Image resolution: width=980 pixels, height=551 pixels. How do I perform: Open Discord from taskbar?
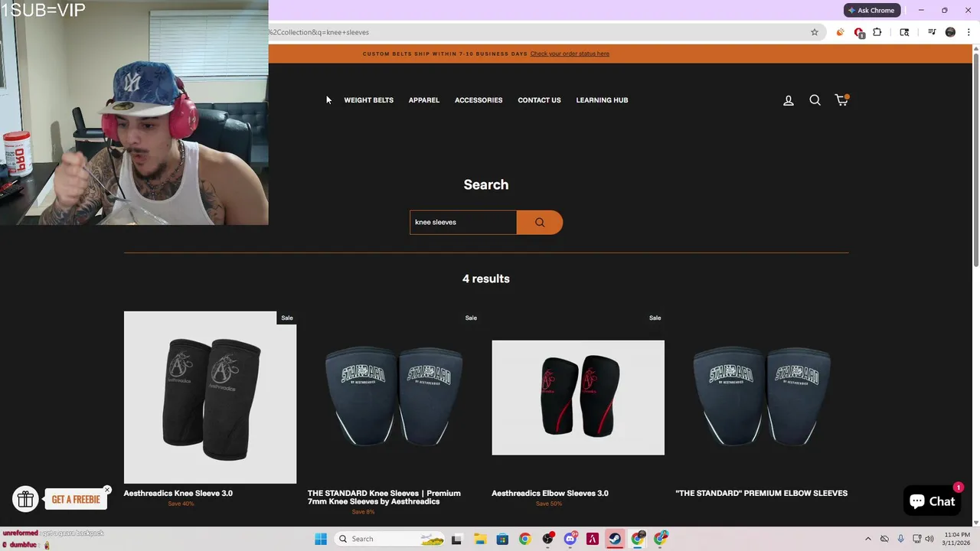(570, 539)
